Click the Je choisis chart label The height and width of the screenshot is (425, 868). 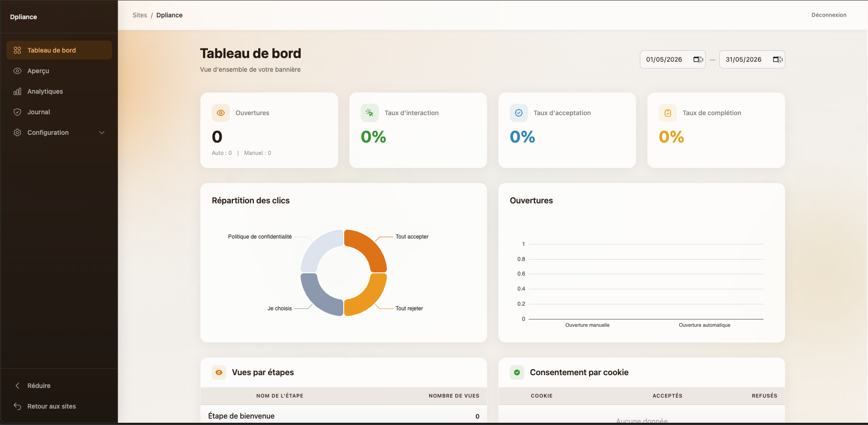tap(279, 308)
